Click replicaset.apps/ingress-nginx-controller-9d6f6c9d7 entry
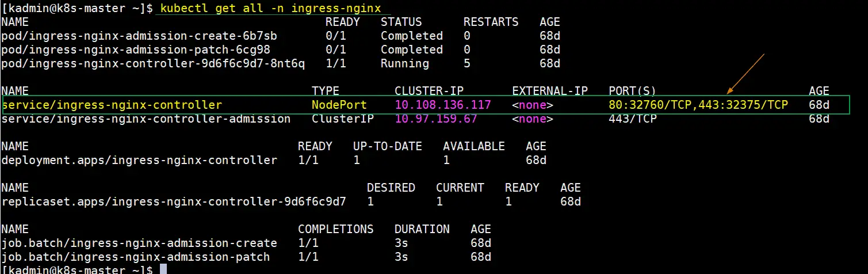This screenshot has width=868, height=274. pos(174,201)
